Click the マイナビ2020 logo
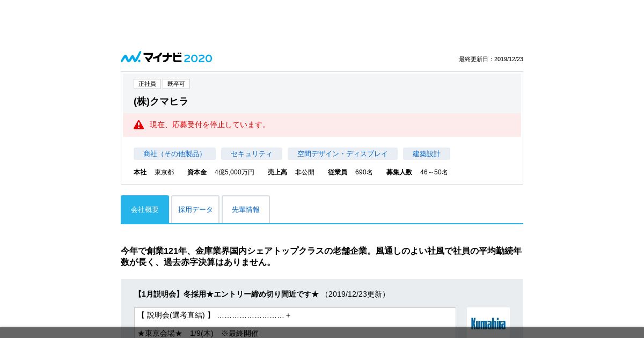 166,57
